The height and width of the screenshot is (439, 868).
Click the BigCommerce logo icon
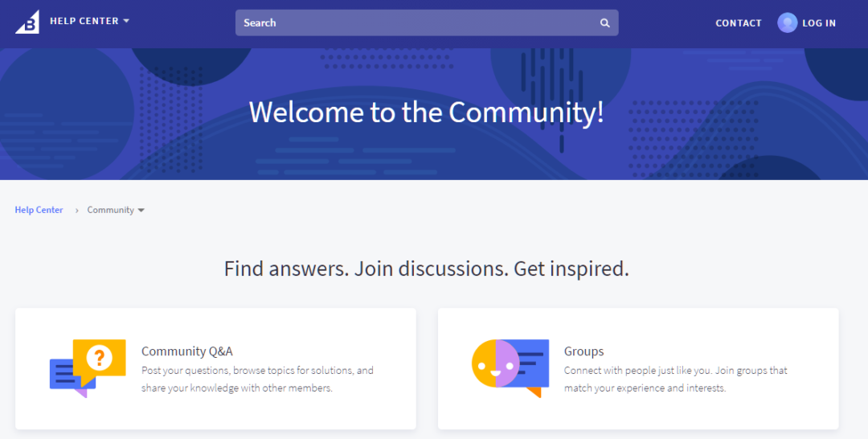coord(27,23)
